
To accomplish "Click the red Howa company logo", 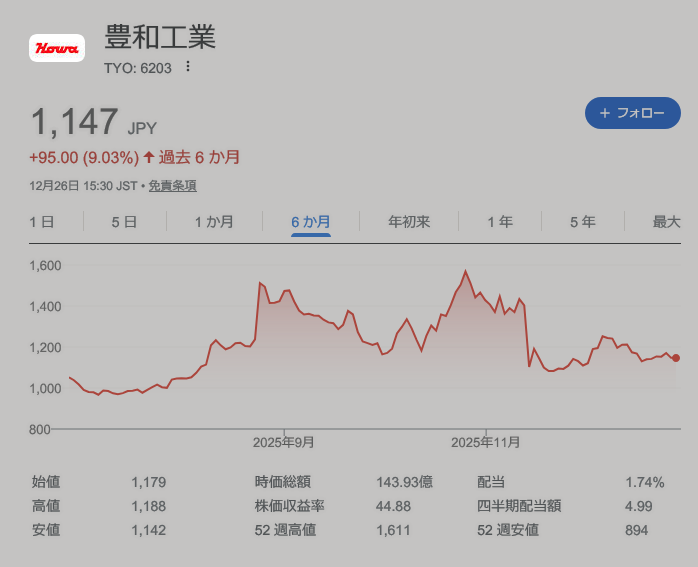I will 57,48.
